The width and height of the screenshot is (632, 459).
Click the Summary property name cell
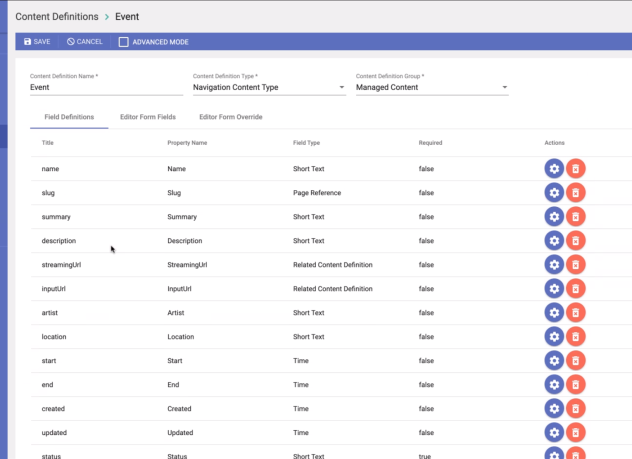click(182, 217)
